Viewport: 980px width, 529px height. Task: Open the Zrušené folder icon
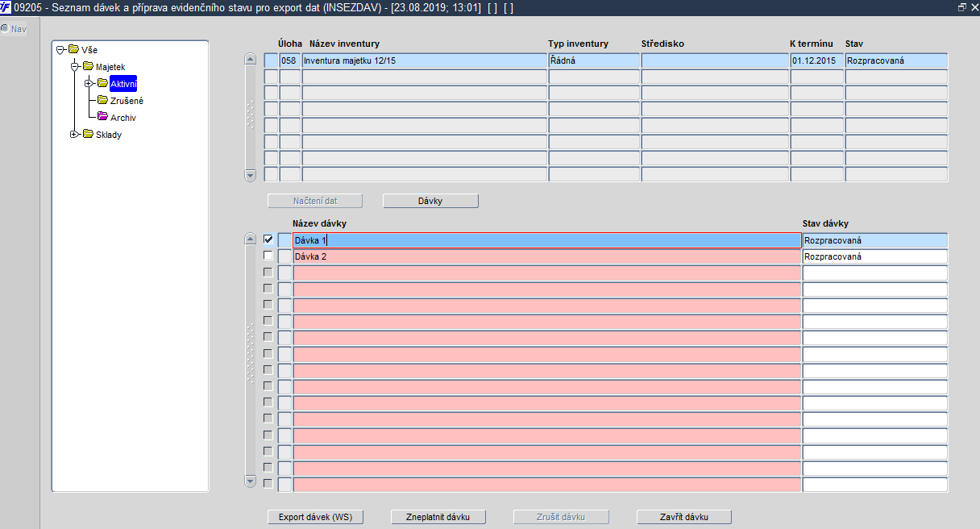point(102,100)
